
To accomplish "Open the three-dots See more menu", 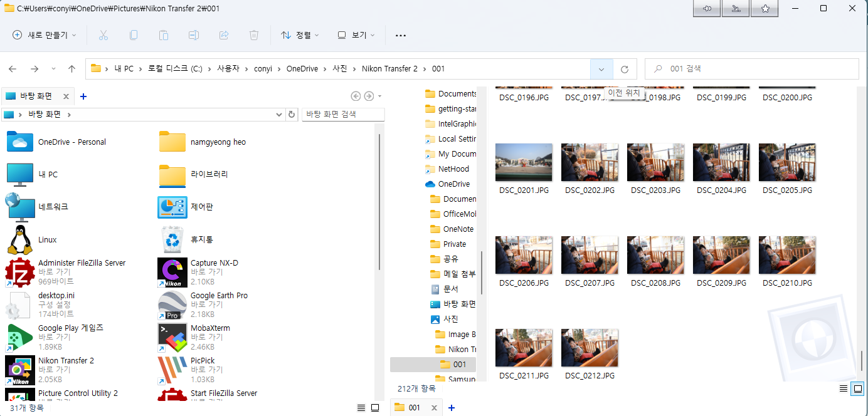I will click(401, 36).
